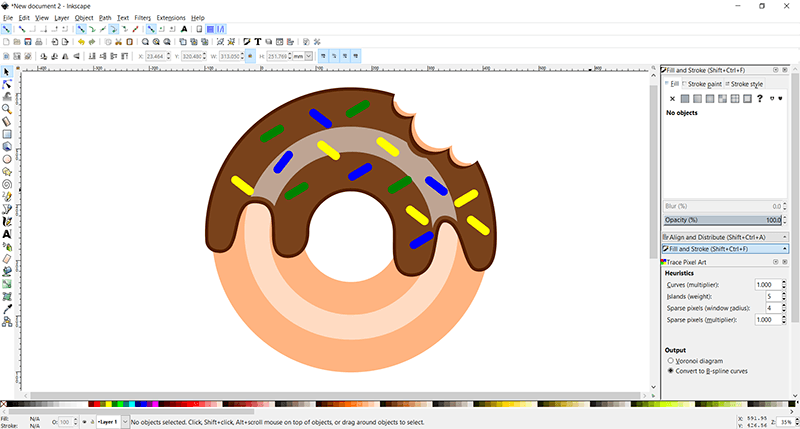The width and height of the screenshot is (800, 429).
Task: Select the Bezier pen tool
Action: point(7,209)
